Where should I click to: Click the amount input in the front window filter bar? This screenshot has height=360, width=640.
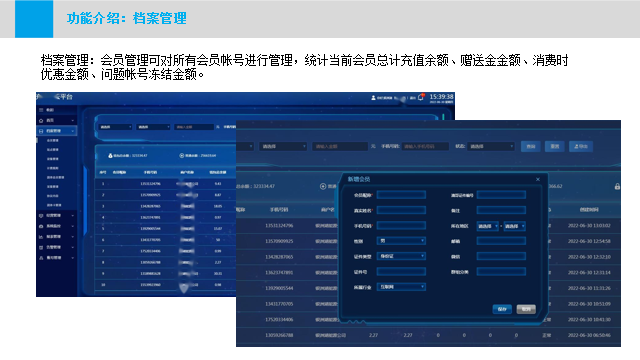pyautogui.click(x=340, y=146)
